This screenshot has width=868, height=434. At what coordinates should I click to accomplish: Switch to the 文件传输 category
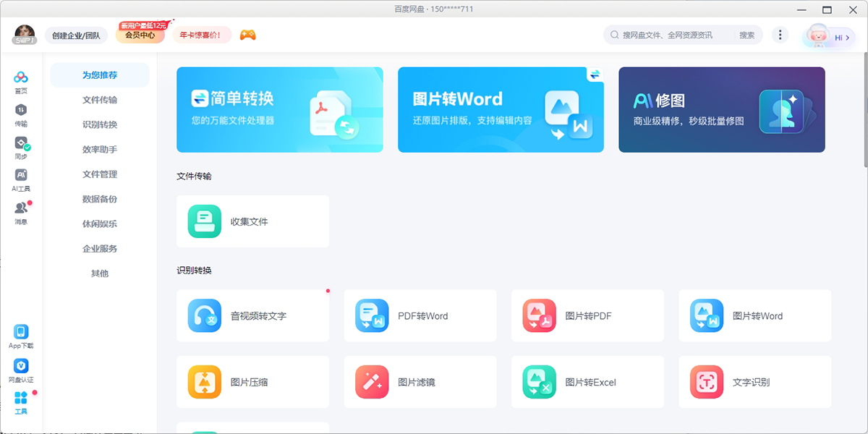(x=100, y=100)
